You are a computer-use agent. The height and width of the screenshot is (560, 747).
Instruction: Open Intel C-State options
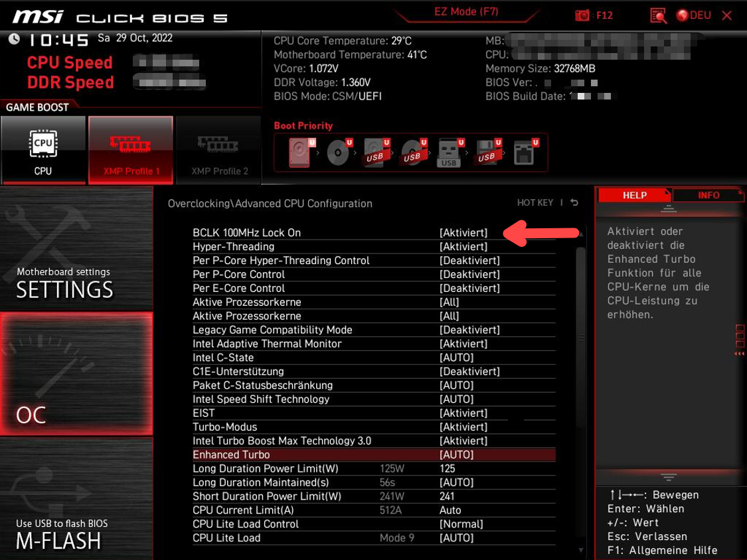coord(374,357)
